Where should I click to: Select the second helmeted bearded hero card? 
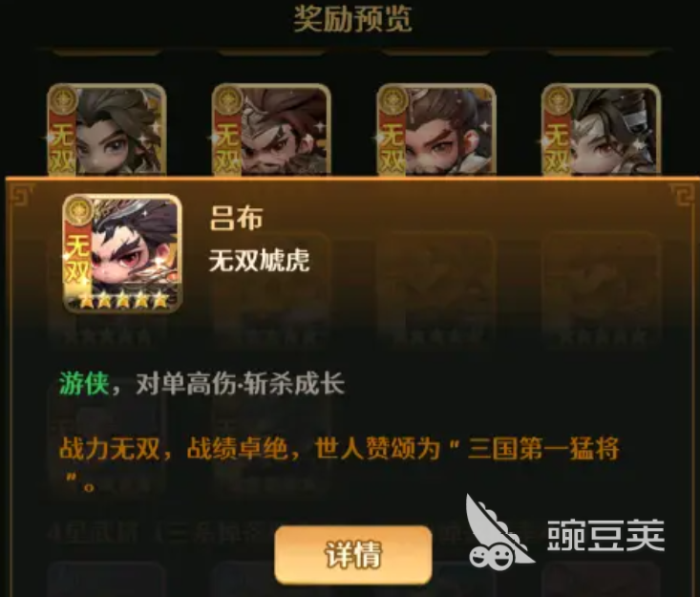pyautogui.click(x=271, y=130)
